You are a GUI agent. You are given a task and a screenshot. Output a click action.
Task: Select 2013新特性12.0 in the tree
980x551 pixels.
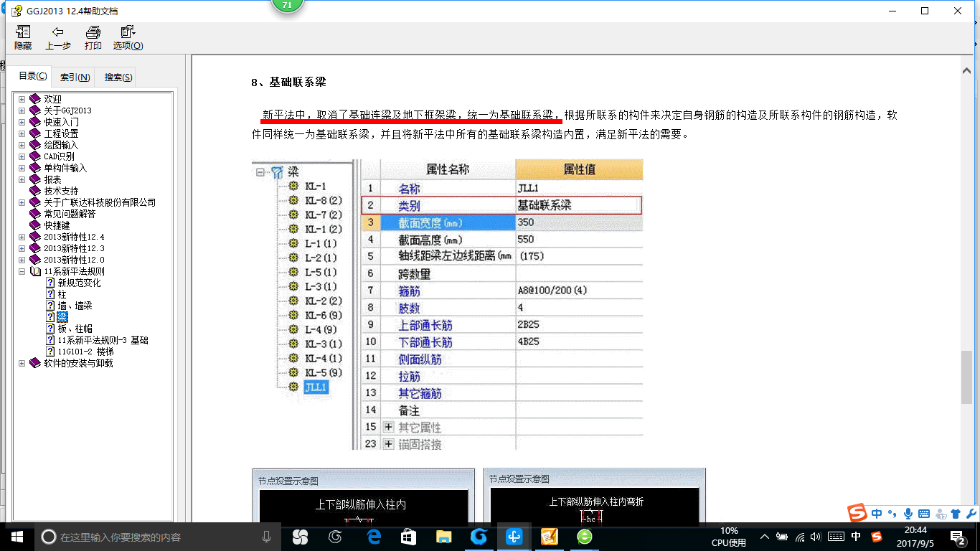pyautogui.click(x=74, y=260)
